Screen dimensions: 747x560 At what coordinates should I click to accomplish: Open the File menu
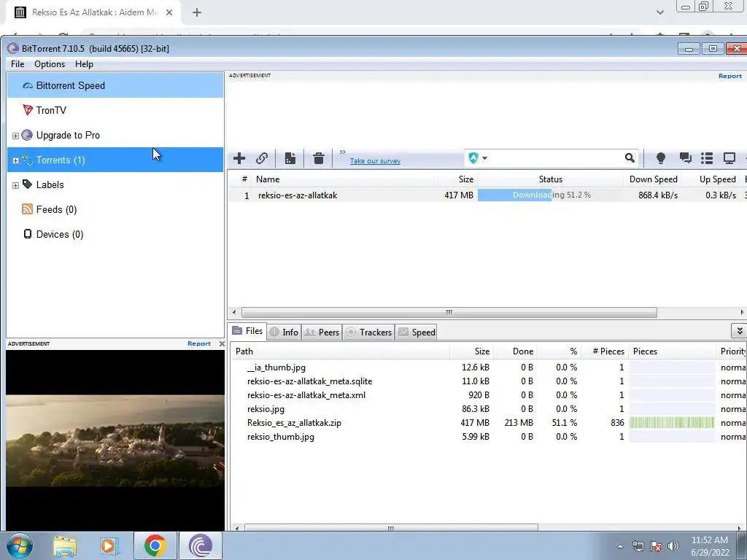(x=18, y=64)
